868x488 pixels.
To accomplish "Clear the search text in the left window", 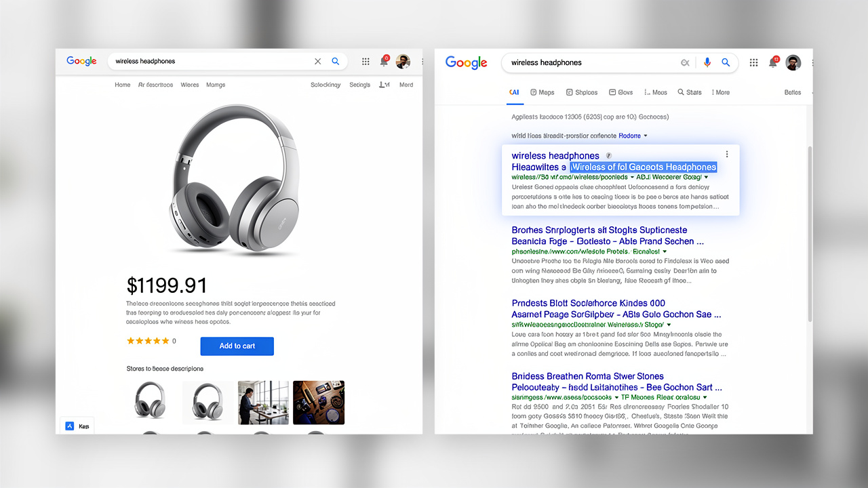I will (317, 61).
